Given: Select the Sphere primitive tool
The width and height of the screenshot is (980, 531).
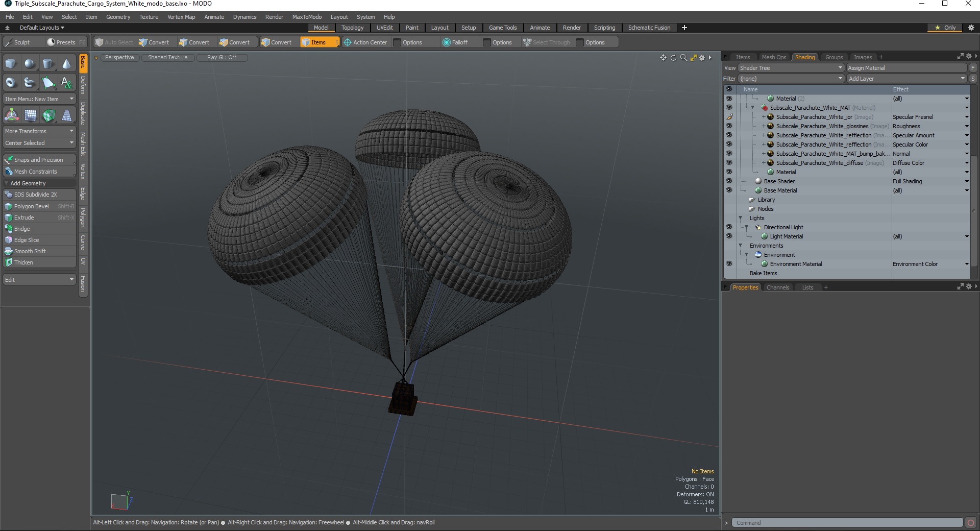Looking at the screenshot, I should [x=30, y=64].
